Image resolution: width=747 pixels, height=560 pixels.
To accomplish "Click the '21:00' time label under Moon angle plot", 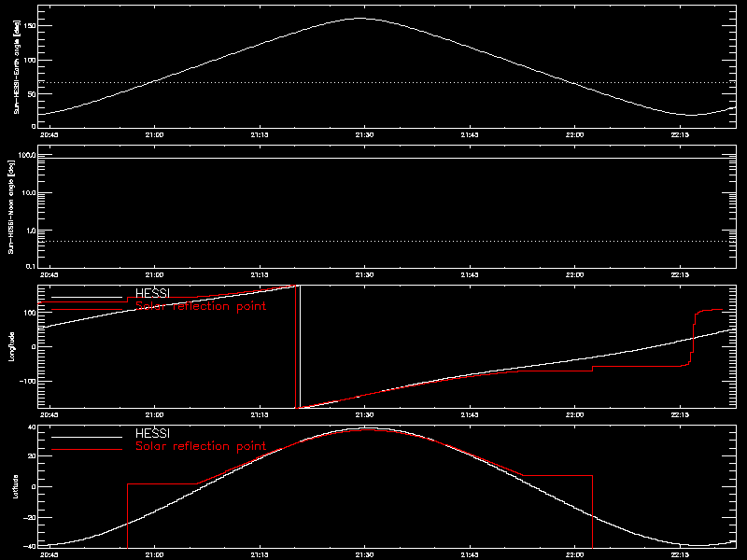I will [154, 274].
